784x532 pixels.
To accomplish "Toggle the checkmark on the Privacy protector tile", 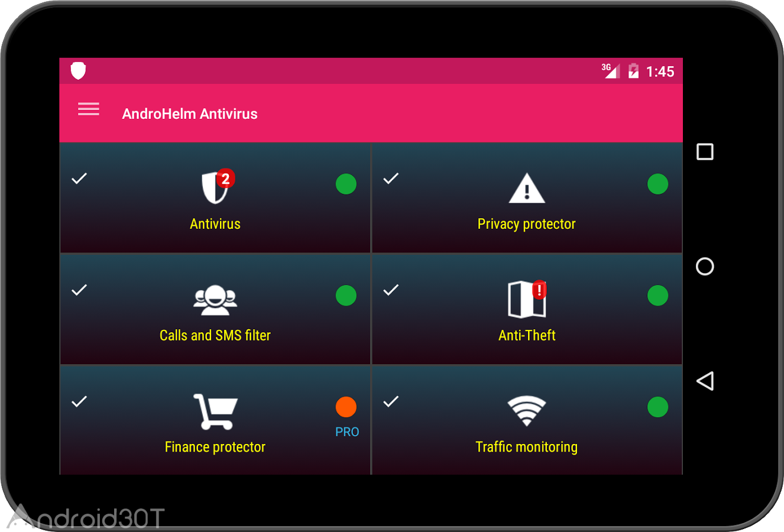I will (391, 178).
